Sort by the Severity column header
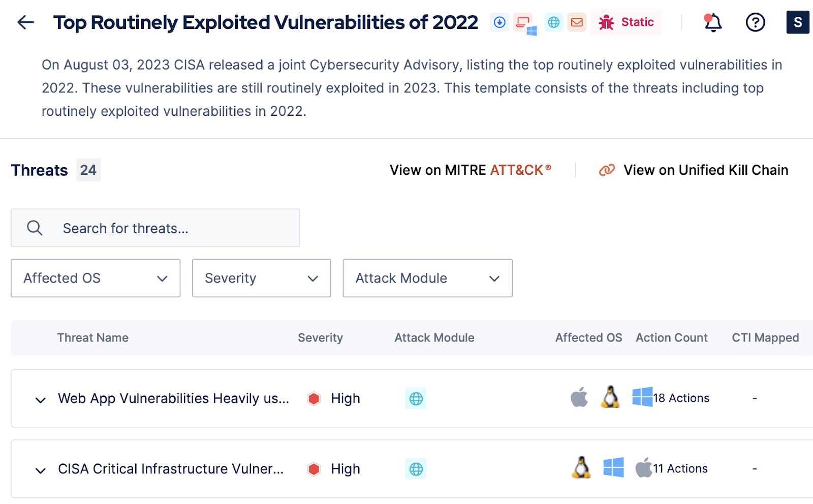This screenshot has width=813, height=504. (320, 338)
